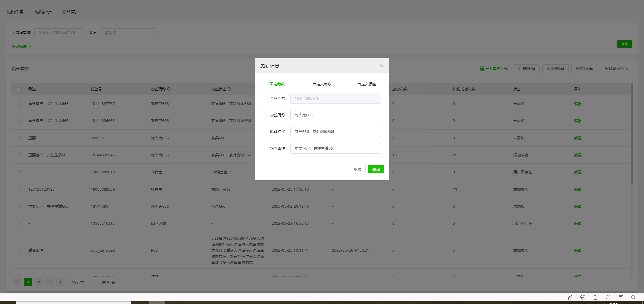Screen dimensions: 644x304
Task: Check the row checkbox for fan 18144897777
Action: point(19,104)
